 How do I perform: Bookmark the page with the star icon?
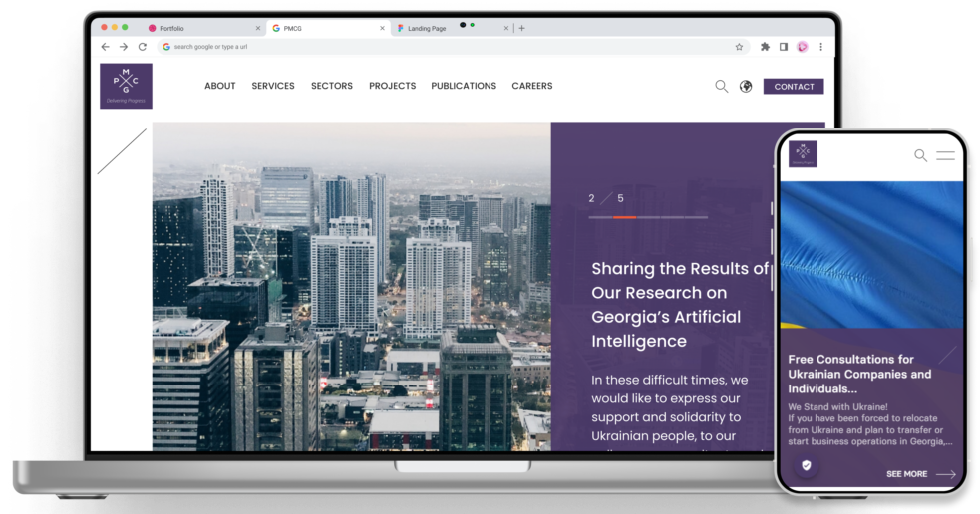tap(739, 47)
